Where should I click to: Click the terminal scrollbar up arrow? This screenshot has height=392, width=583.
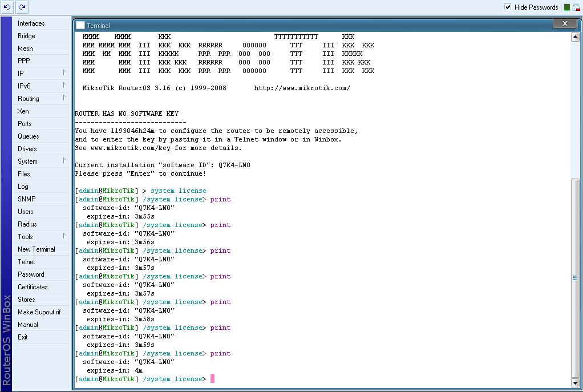(x=575, y=37)
